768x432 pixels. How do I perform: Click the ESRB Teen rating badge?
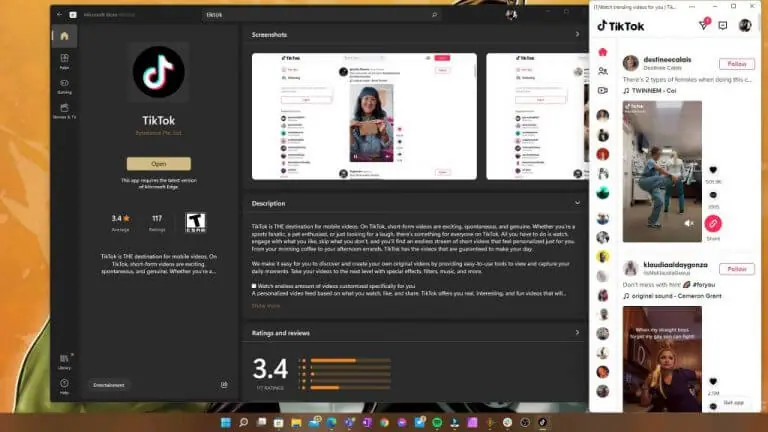(195, 222)
